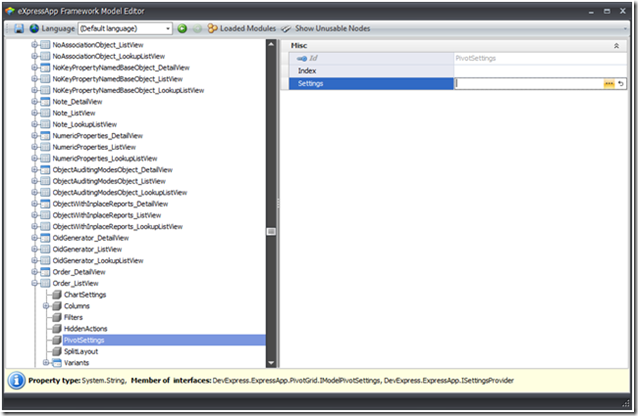Expand the Columns node
Viewport: 638px width, 416px height.
(46, 306)
